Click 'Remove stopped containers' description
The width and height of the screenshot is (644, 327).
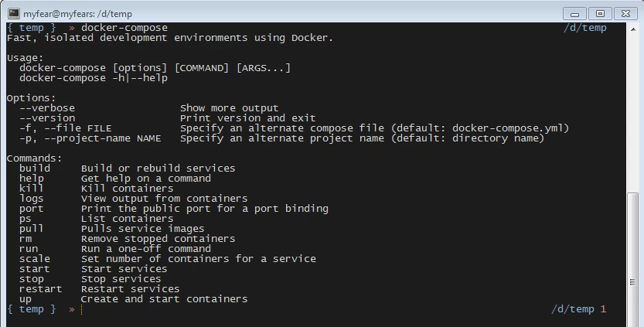tap(158, 239)
